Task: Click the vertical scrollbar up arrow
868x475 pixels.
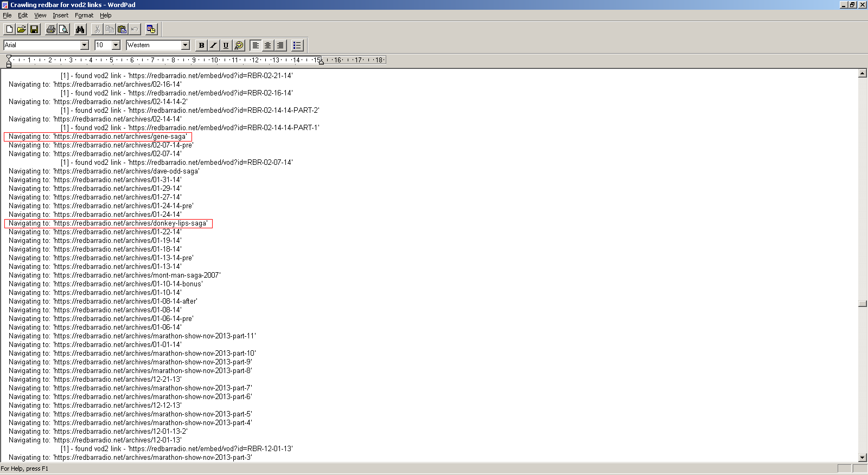Action: [863, 73]
